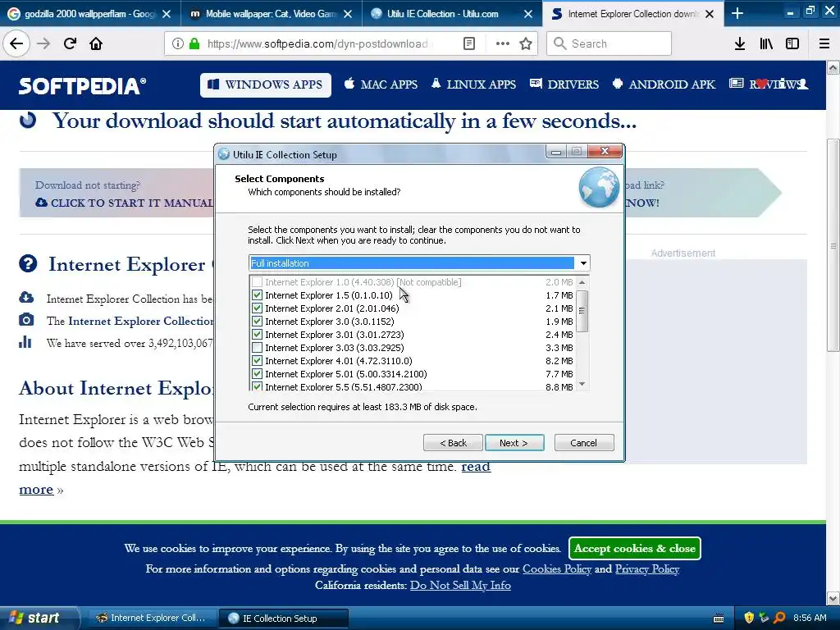The height and width of the screenshot is (630, 840).
Task: Click to start download manually
Action: tap(125, 203)
